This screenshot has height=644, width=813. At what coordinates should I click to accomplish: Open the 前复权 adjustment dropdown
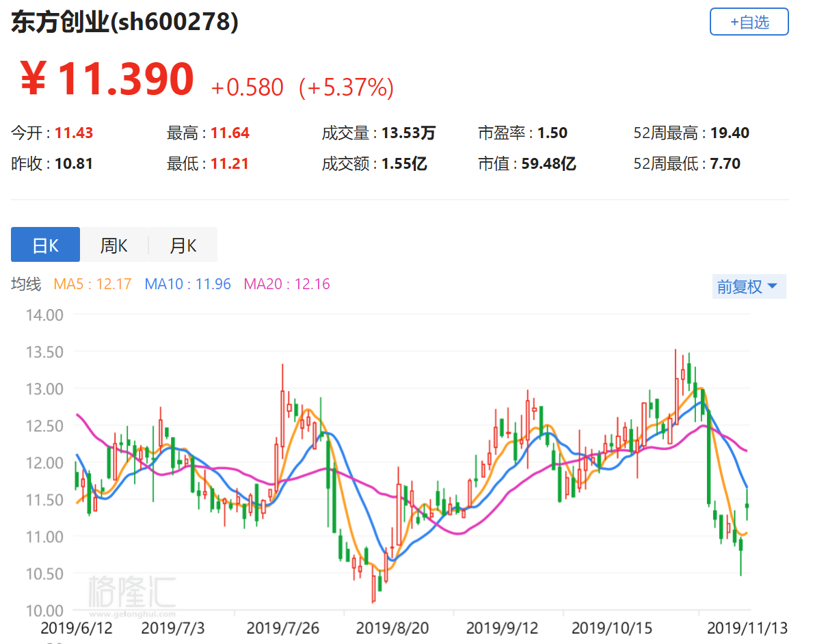(x=749, y=286)
